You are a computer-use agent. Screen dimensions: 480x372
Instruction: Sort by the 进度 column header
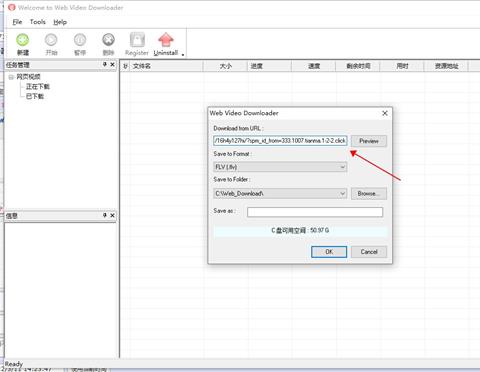(x=270, y=66)
